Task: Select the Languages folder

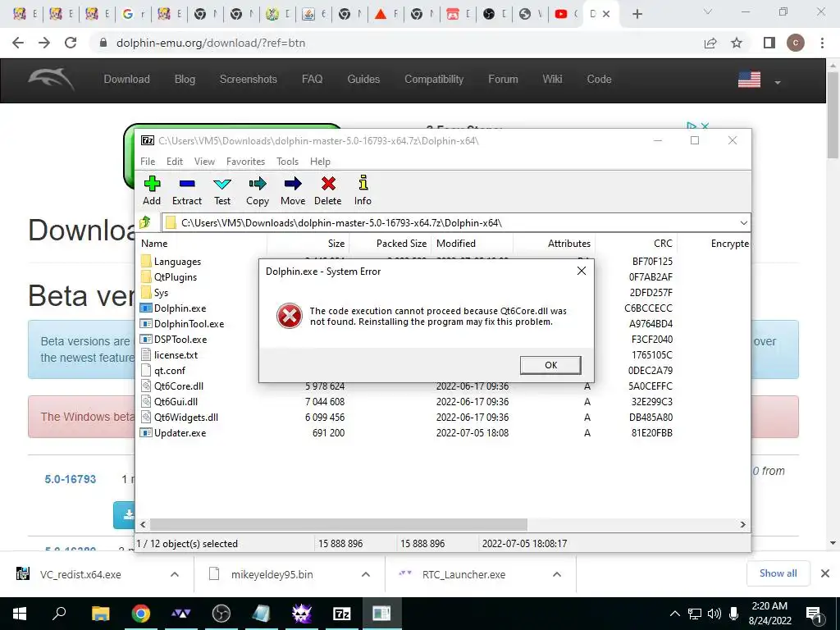Action: [177, 262]
